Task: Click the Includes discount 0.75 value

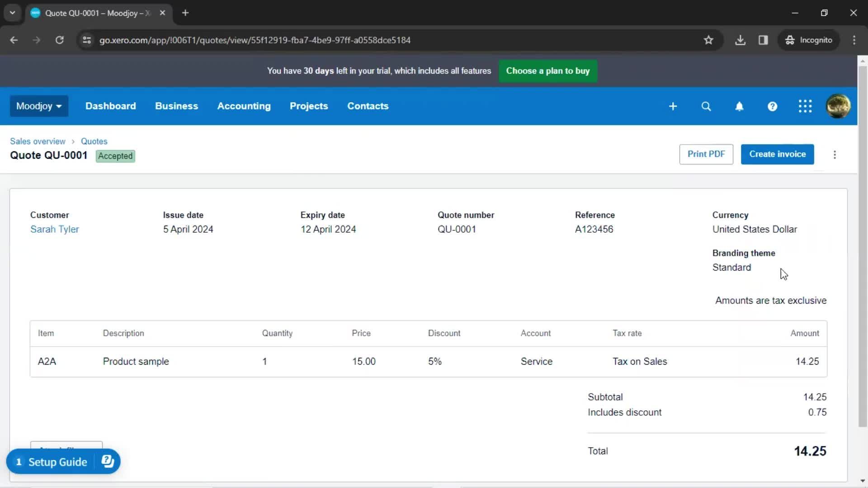Action: (817, 413)
